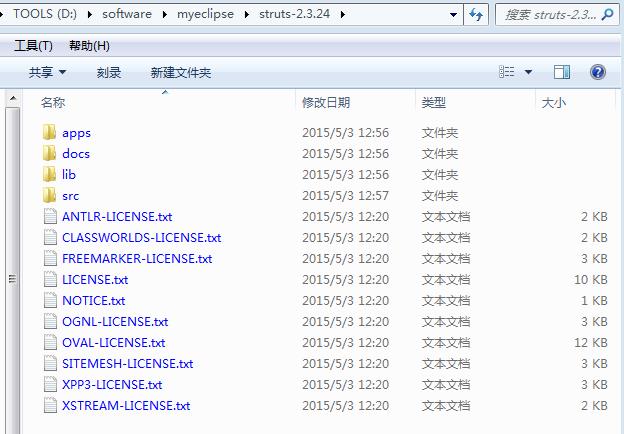Click the OVAL-LICENSE.txt file icon
This screenshot has height=434, width=624.
coord(50,343)
